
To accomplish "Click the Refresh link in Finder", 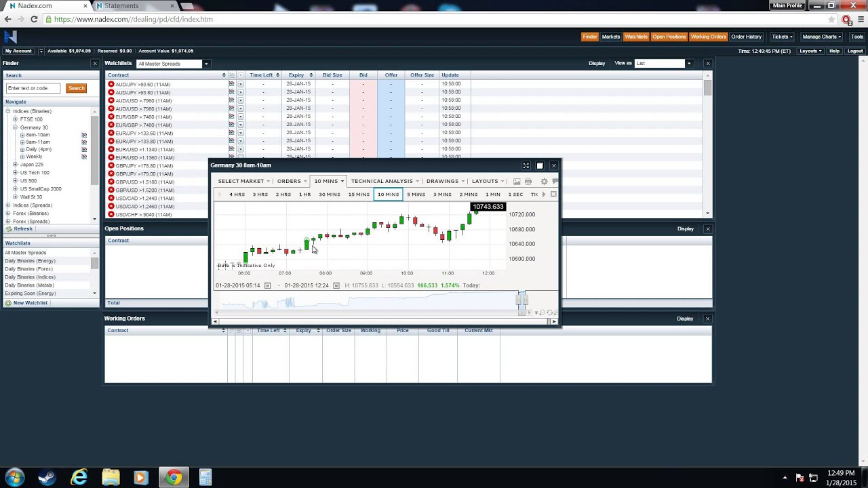I will 19,229.
